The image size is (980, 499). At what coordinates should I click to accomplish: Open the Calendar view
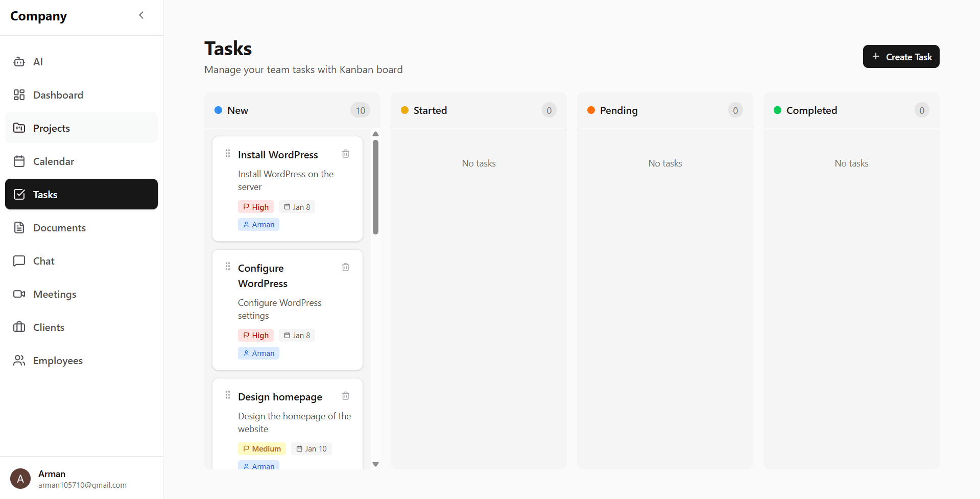click(x=53, y=161)
